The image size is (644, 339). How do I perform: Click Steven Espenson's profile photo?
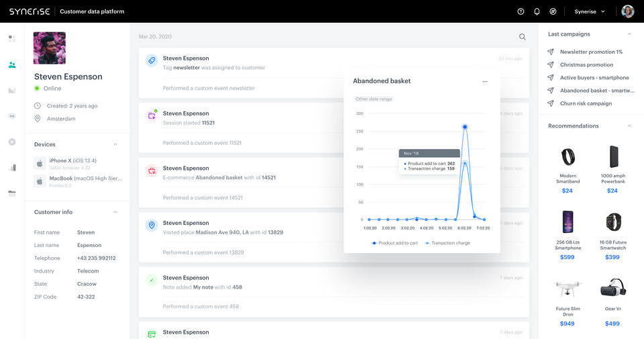click(x=49, y=48)
